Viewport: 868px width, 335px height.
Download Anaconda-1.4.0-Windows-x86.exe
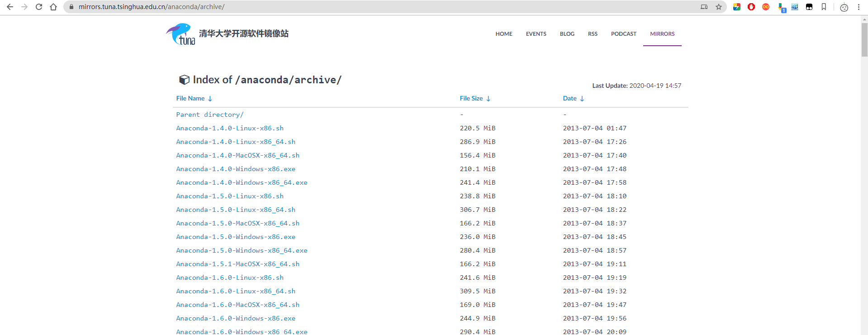click(x=236, y=169)
